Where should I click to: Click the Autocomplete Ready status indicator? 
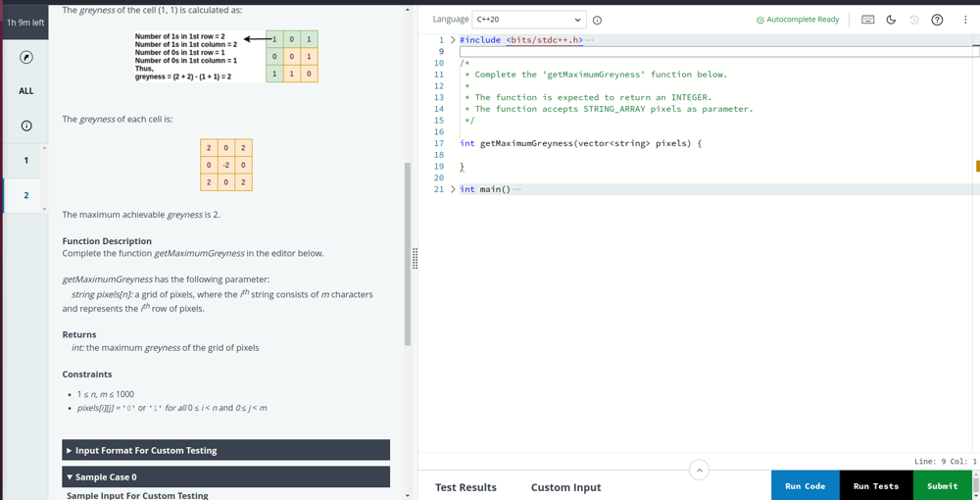pos(798,20)
